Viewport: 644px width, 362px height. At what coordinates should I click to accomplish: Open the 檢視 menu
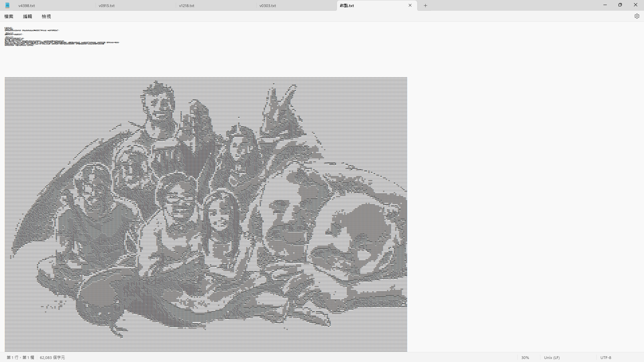point(46,16)
